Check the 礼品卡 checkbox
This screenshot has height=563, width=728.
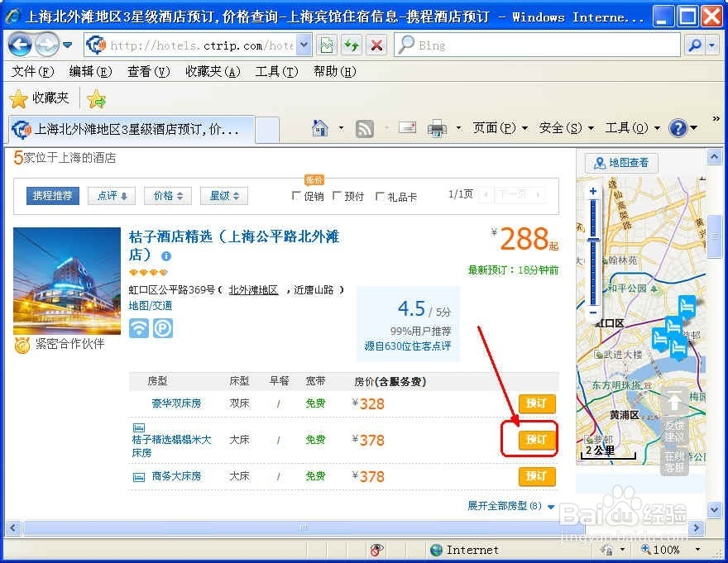[x=380, y=196]
